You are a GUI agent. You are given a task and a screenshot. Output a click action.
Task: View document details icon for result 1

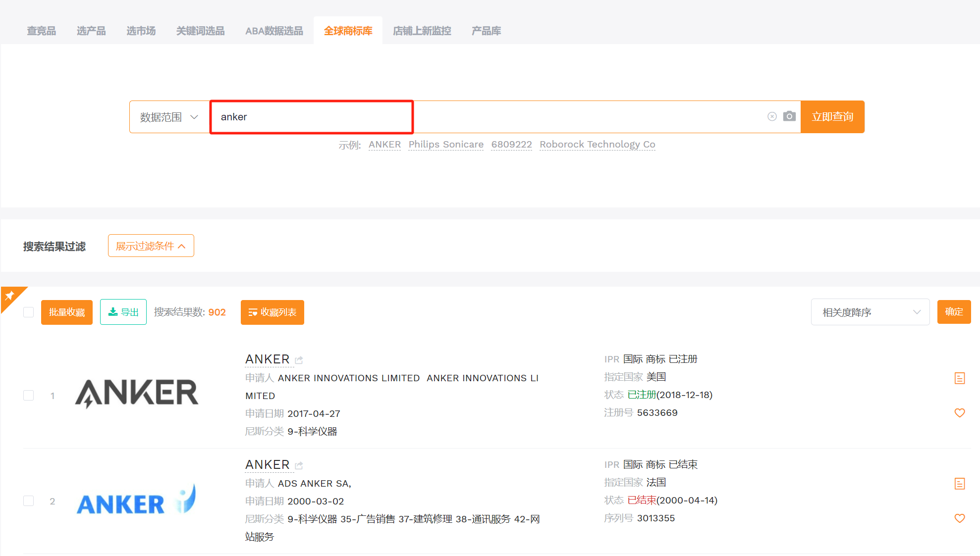(960, 378)
